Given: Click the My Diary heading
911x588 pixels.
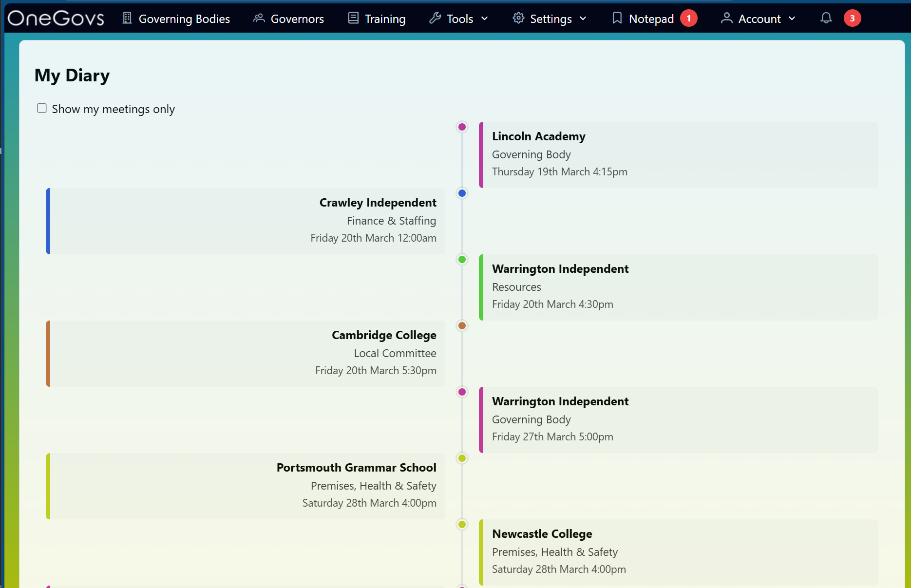Looking at the screenshot, I should [72, 76].
